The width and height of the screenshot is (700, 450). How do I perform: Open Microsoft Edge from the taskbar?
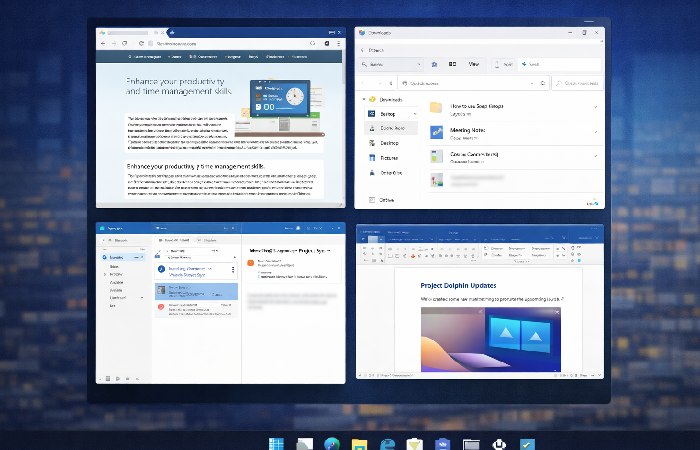(387, 444)
